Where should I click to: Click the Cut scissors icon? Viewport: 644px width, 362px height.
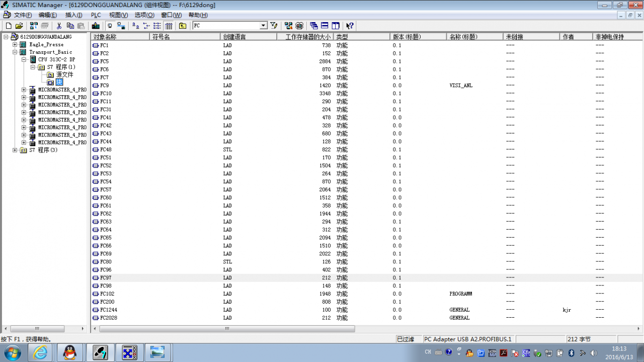coord(59,26)
